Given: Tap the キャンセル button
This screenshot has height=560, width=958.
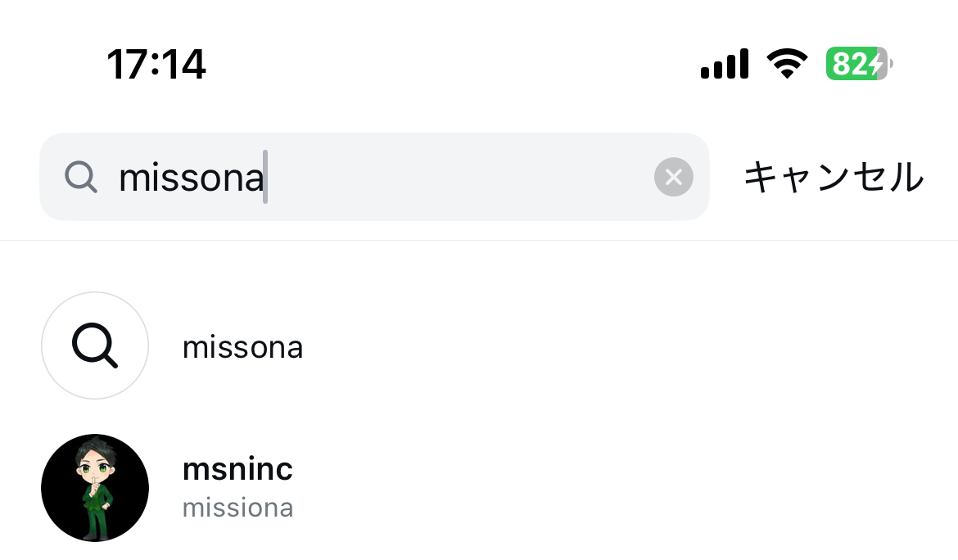Looking at the screenshot, I should (x=834, y=177).
